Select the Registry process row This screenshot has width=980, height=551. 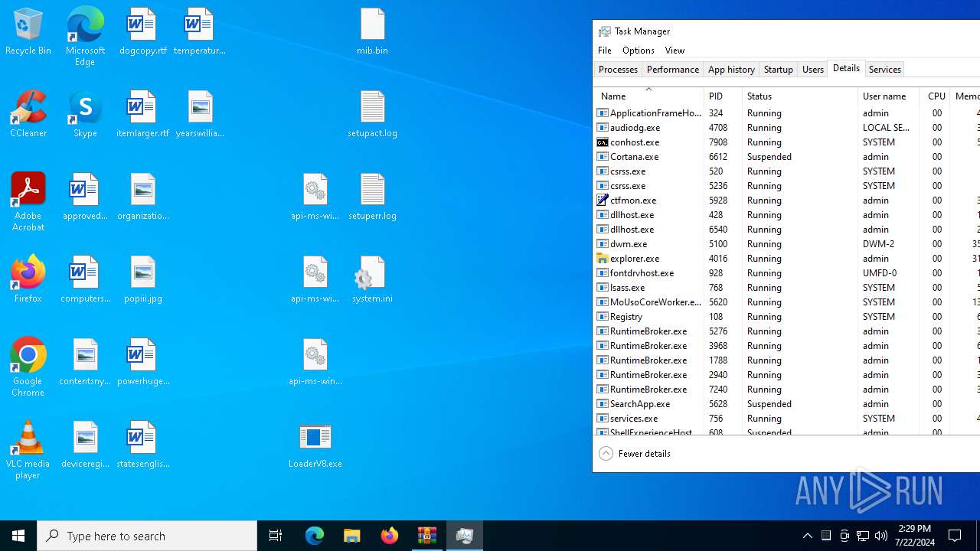point(786,317)
